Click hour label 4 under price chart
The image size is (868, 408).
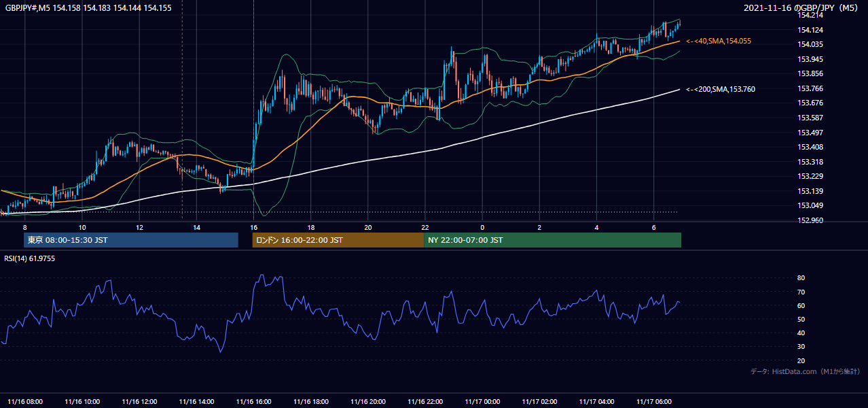click(596, 227)
